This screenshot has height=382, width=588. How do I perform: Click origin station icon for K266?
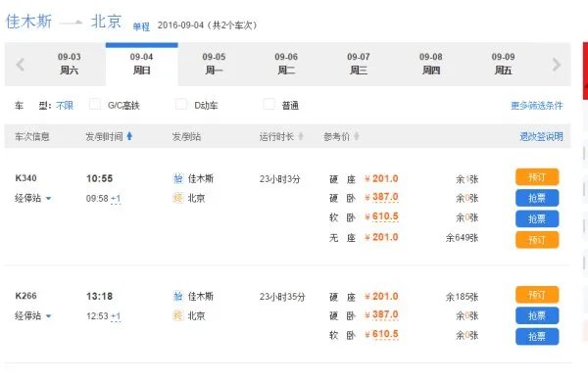click(x=178, y=296)
